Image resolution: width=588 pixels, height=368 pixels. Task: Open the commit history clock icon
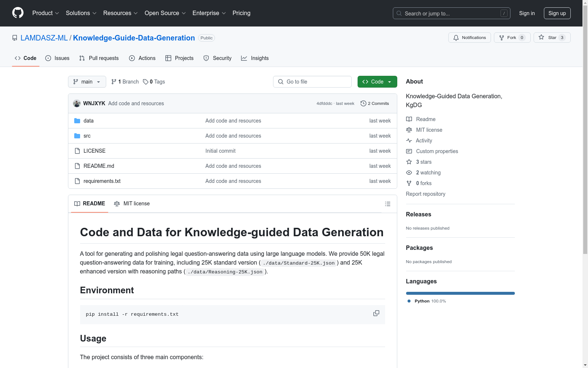(363, 103)
